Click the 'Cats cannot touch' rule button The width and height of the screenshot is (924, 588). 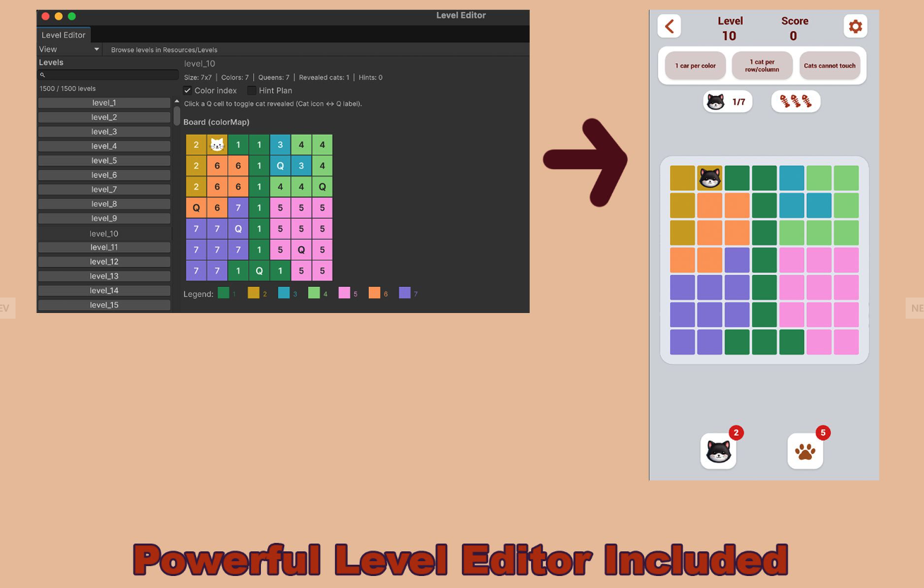coord(829,66)
